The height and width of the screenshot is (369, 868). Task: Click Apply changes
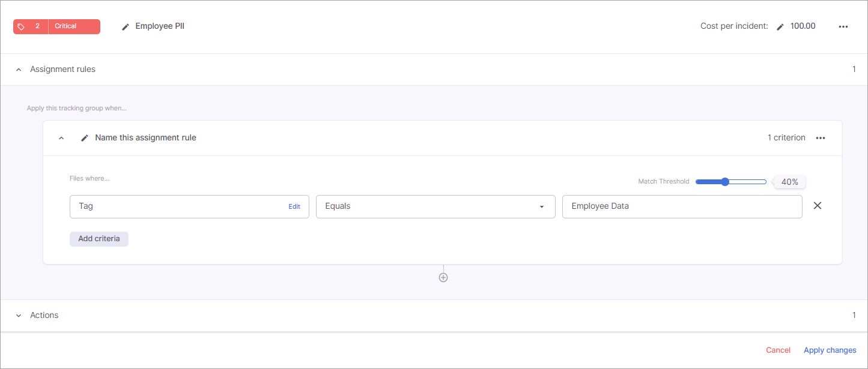(x=830, y=350)
